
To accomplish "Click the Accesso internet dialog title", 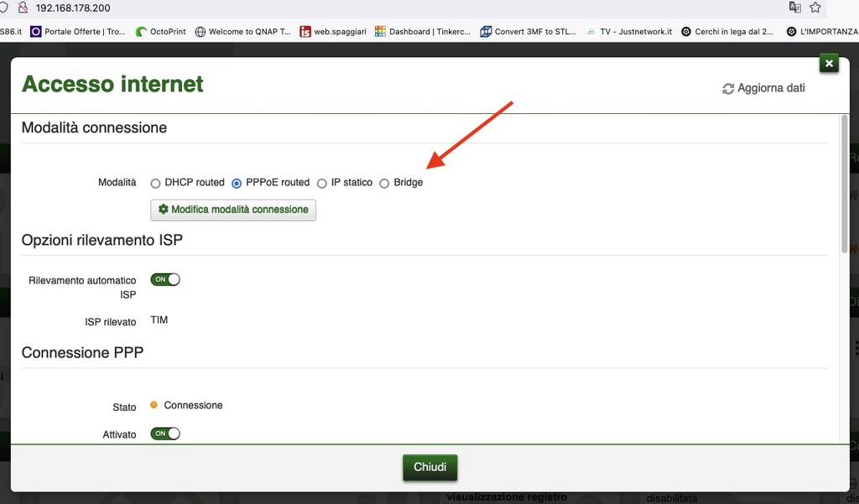I will pos(112,85).
